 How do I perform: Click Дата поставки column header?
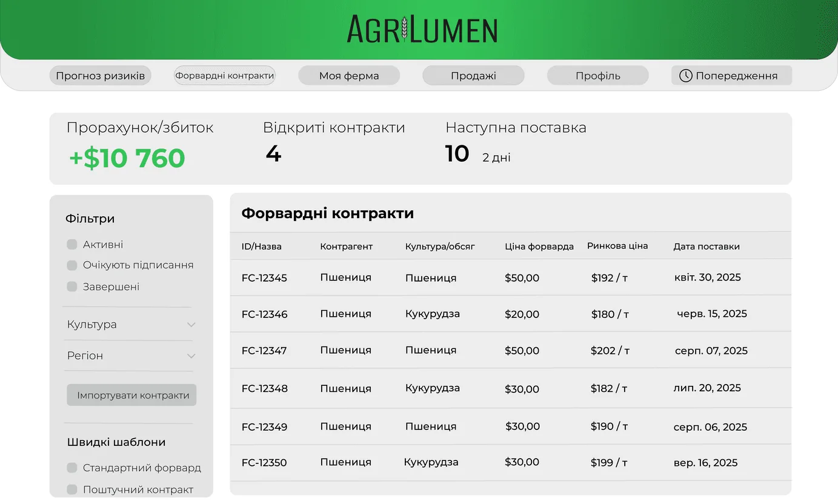707,247
